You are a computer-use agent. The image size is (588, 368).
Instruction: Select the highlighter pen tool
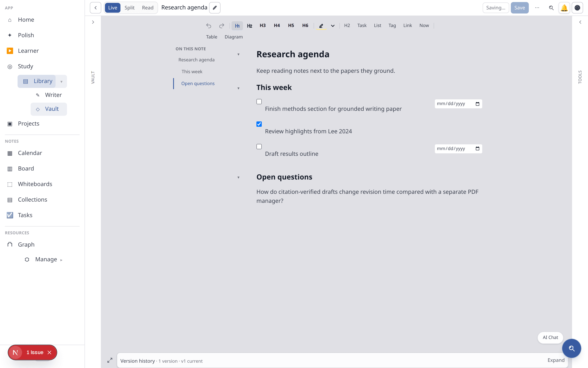(x=321, y=26)
